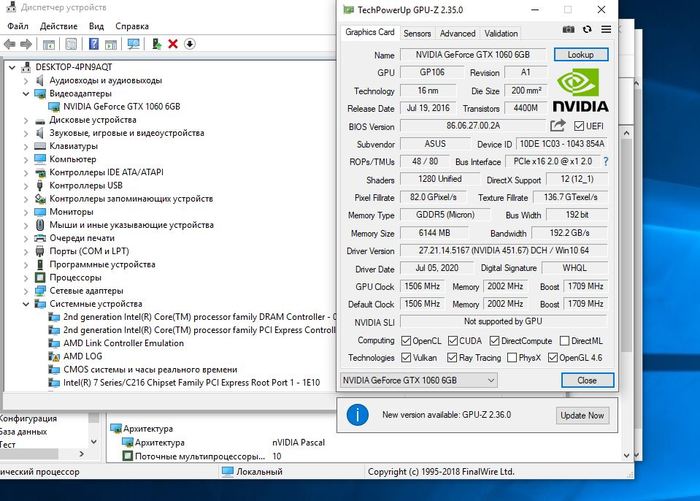Click the blue help icon in toolbar
This screenshot has height=501, width=700.
(93, 44)
